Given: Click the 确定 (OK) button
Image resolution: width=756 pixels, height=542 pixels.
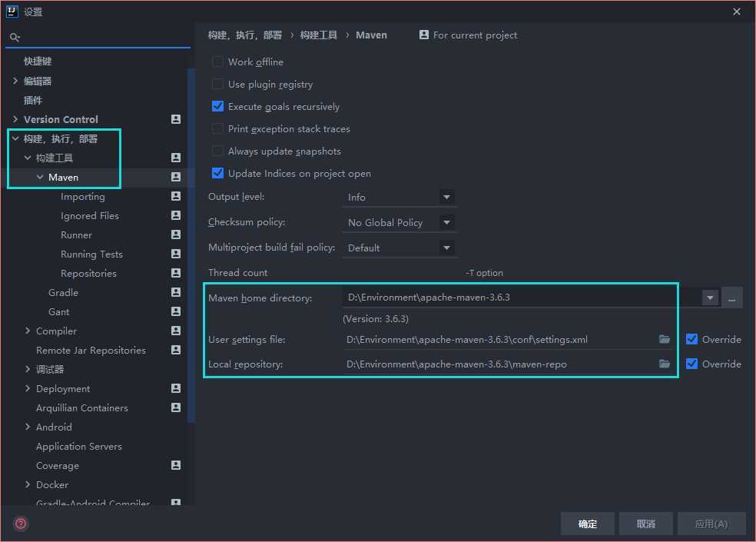Looking at the screenshot, I should coord(588,524).
